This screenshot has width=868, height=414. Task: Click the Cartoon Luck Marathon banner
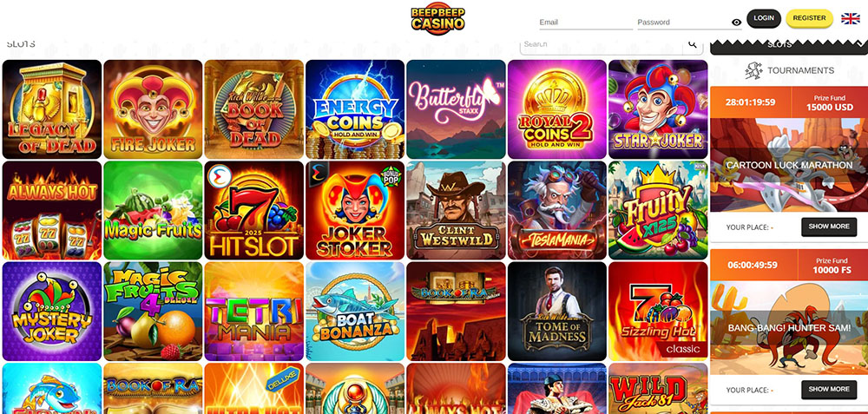(789, 165)
